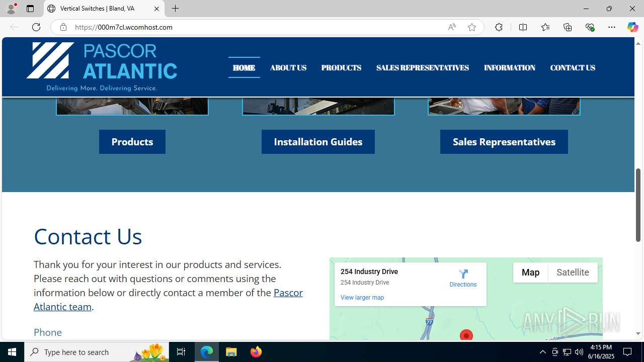Image resolution: width=644 pixels, height=362 pixels.
Task: Open the CONTACT US nav item
Action: 573,67
